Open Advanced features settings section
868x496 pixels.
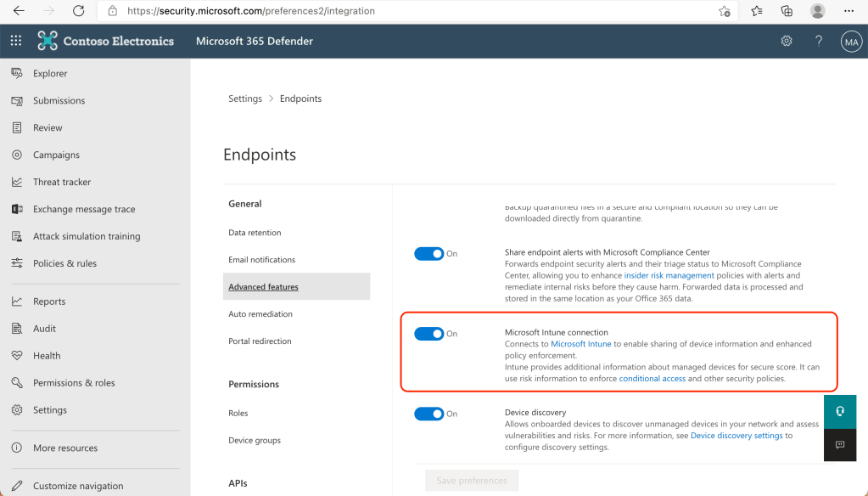pyautogui.click(x=263, y=287)
